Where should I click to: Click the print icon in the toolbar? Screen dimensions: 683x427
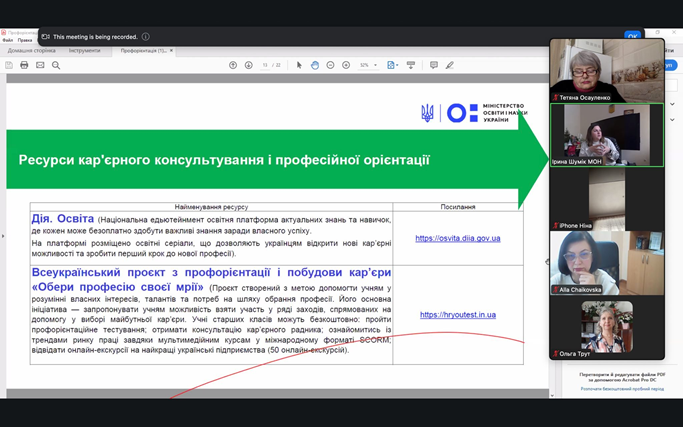[24, 65]
